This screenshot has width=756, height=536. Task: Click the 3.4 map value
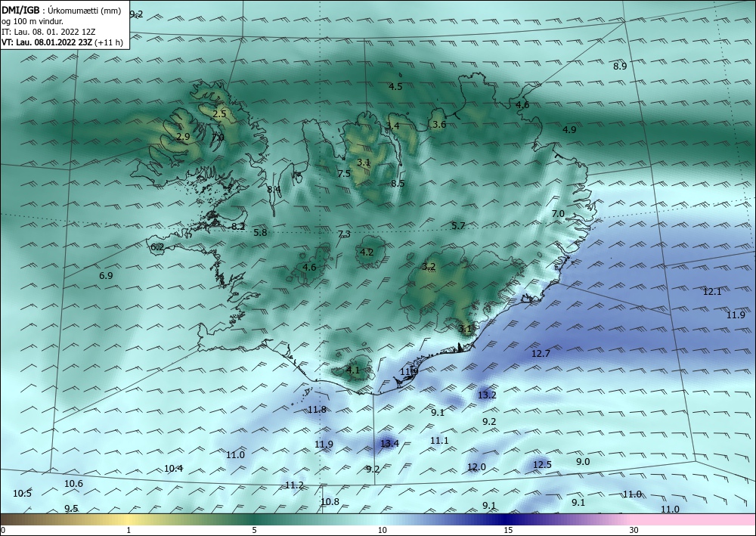392,126
